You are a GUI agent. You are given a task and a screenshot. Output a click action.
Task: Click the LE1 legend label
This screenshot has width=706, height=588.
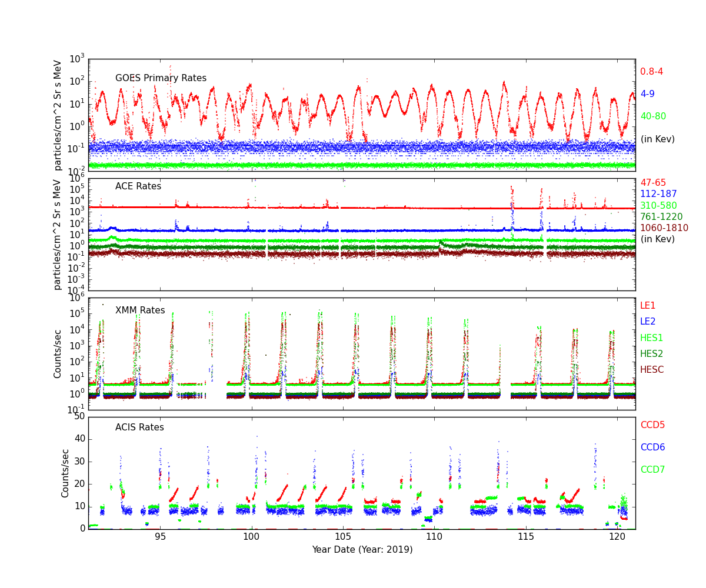tap(647, 306)
